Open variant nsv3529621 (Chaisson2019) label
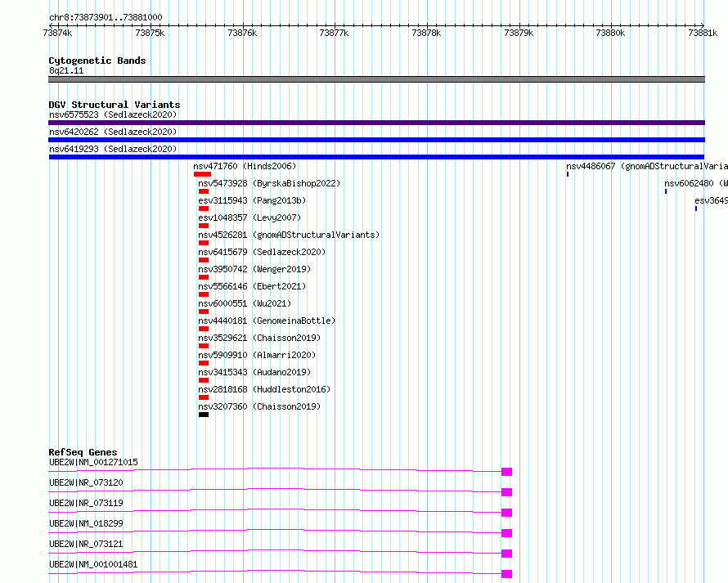The height and width of the screenshot is (583, 728). [259, 338]
